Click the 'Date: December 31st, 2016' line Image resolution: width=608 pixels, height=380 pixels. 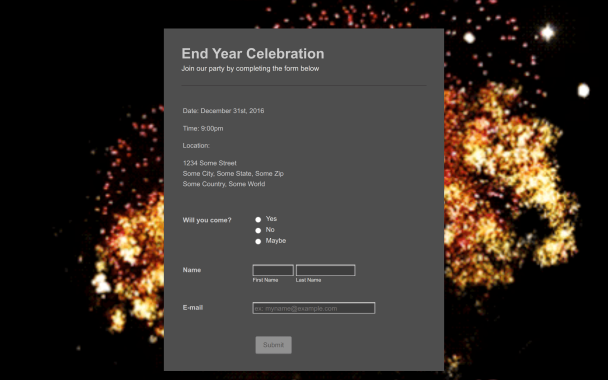coord(223,111)
